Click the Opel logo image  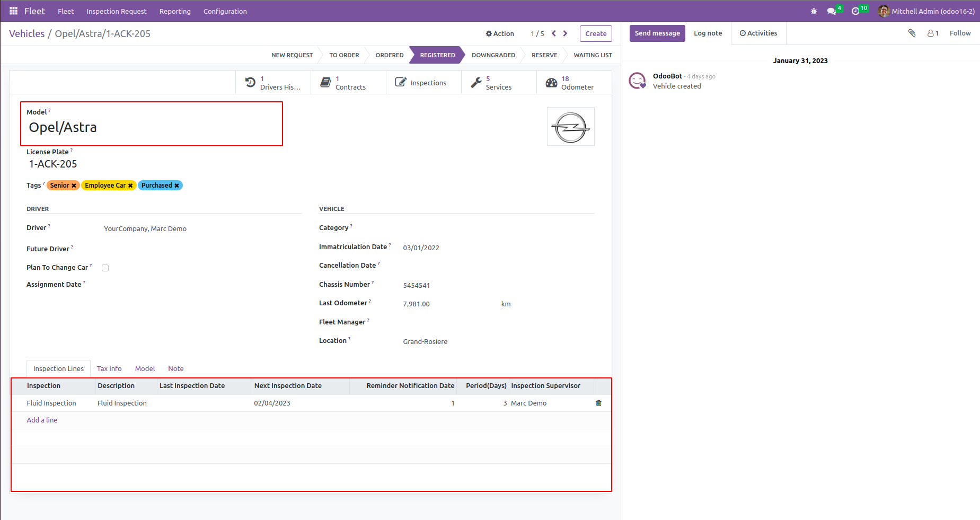[x=571, y=127]
